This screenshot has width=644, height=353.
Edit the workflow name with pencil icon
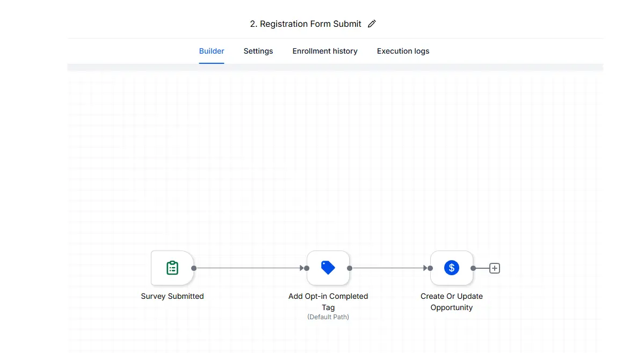[x=371, y=24]
